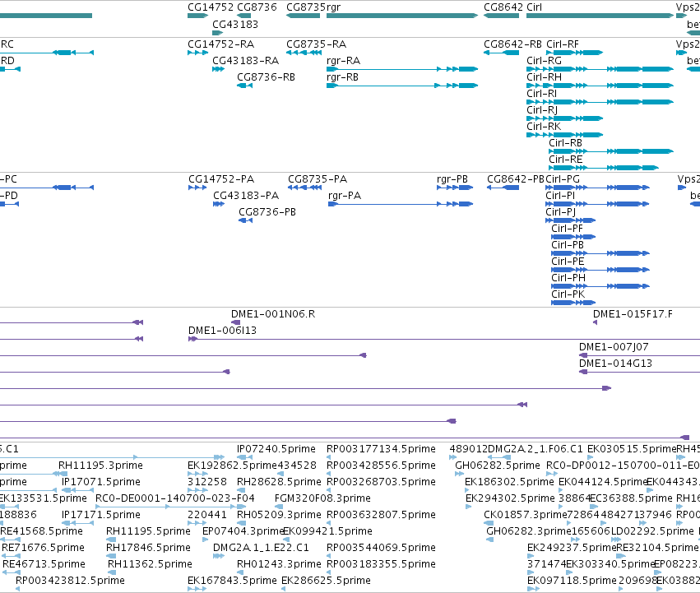
Task: Open EST EP07404.3prime
Action: (243, 532)
